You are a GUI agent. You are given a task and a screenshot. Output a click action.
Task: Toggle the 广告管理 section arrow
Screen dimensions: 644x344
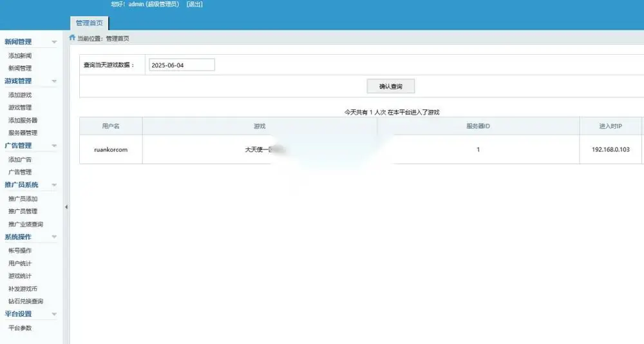[54, 146]
